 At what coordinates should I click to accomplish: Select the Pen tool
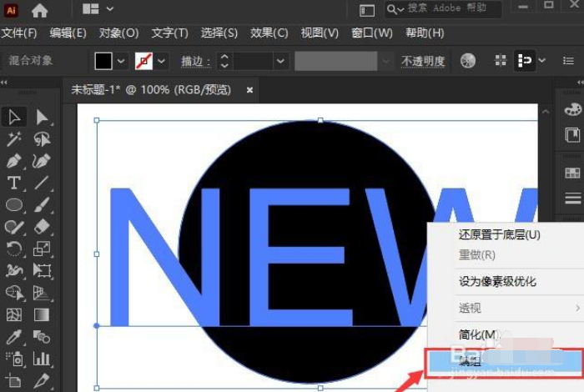(14, 161)
